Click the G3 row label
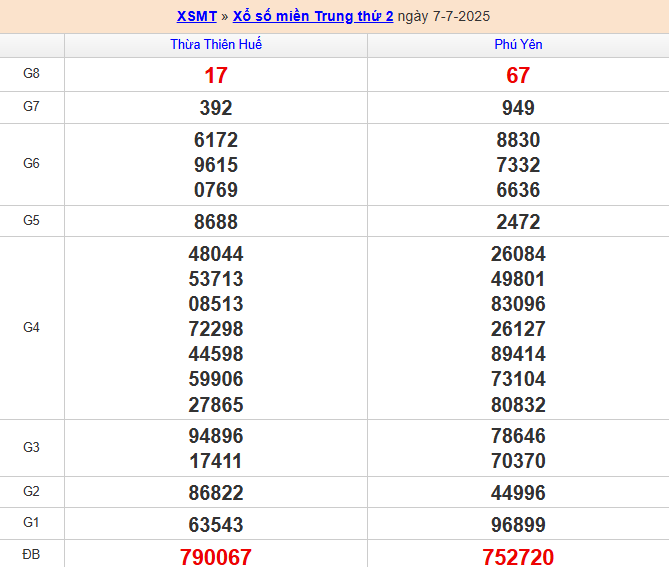Image resolution: width=669 pixels, height=567 pixels. [x=31, y=447]
